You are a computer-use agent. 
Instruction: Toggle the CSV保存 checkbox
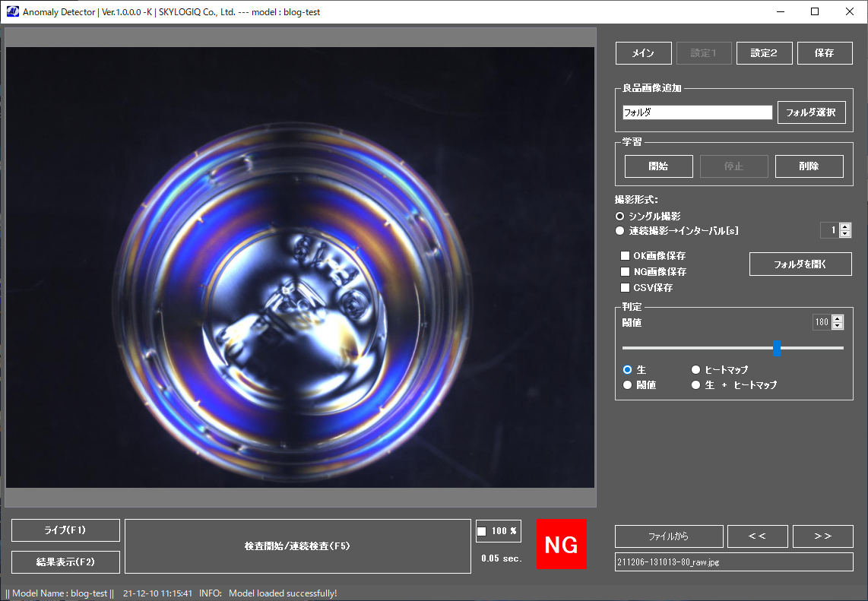tap(625, 288)
